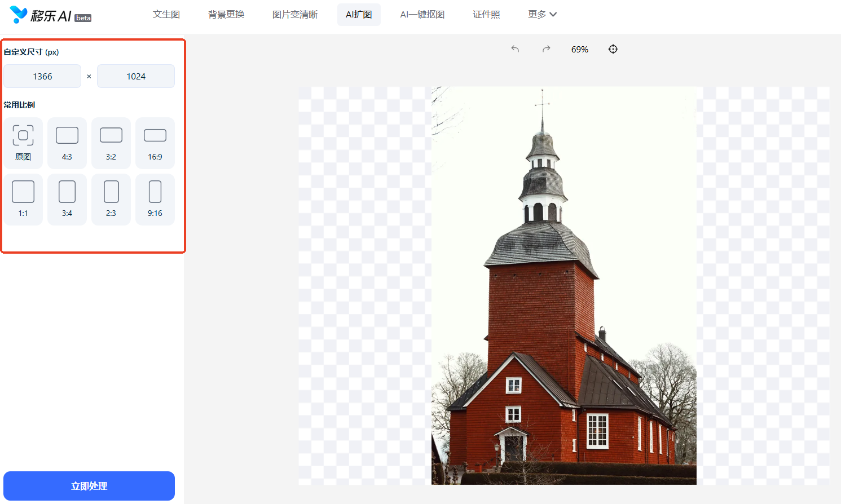Viewport: 841px width, 504px height.
Task: Expand the 更多 dropdown menu
Action: point(542,14)
